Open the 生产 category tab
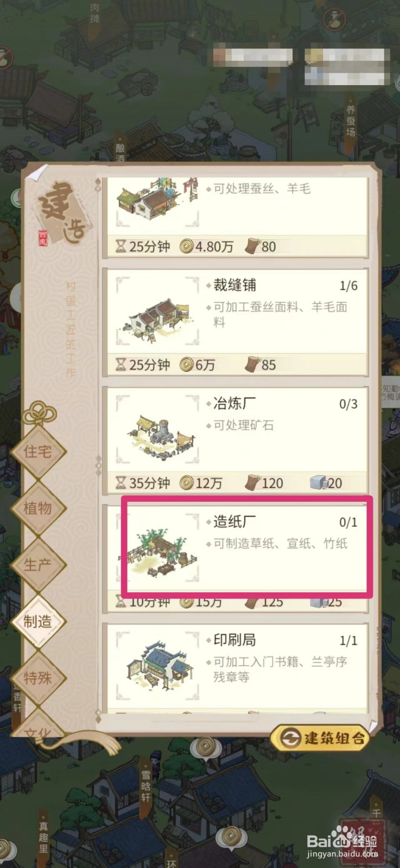The image size is (400, 868). (x=38, y=564)
